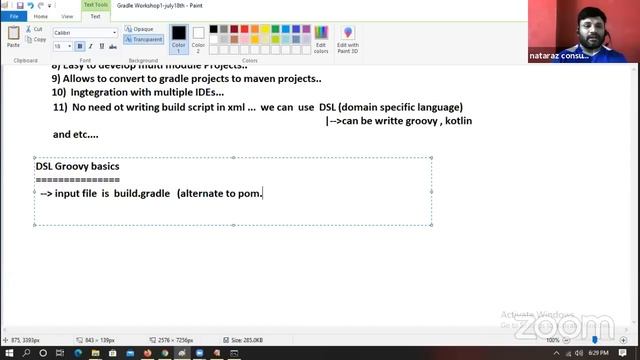Pick the indigo color swatch

[x=296, y=29]
